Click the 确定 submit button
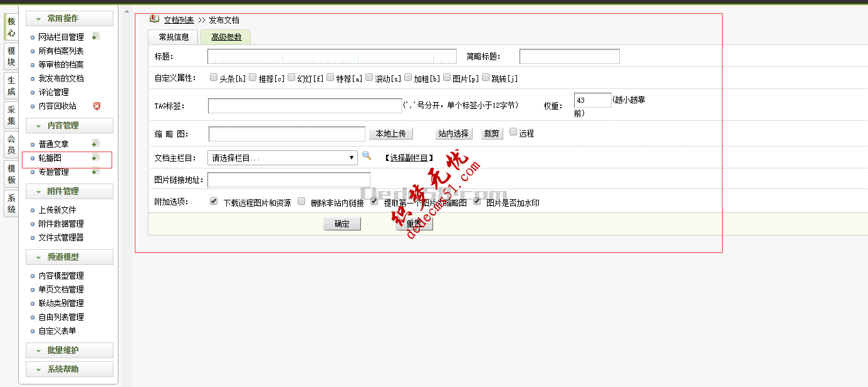The width and height of the screenshot is (868, 387). [x=342, y=224]
